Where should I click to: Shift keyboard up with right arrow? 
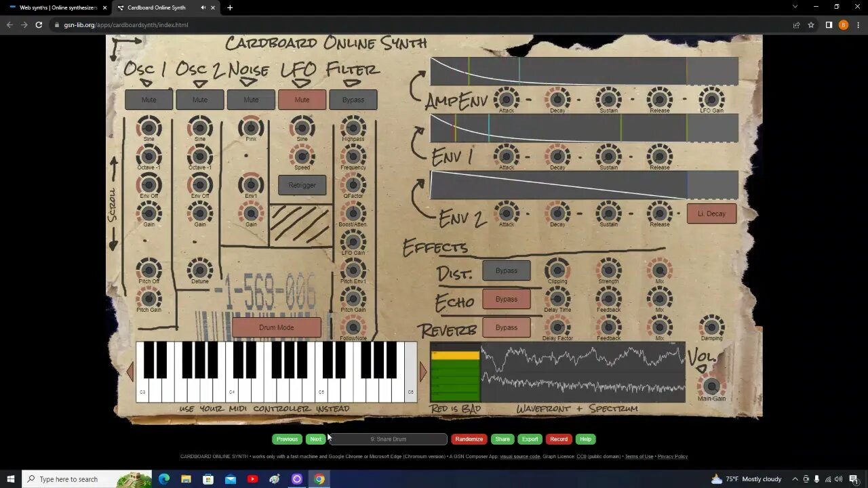point(423,371)
